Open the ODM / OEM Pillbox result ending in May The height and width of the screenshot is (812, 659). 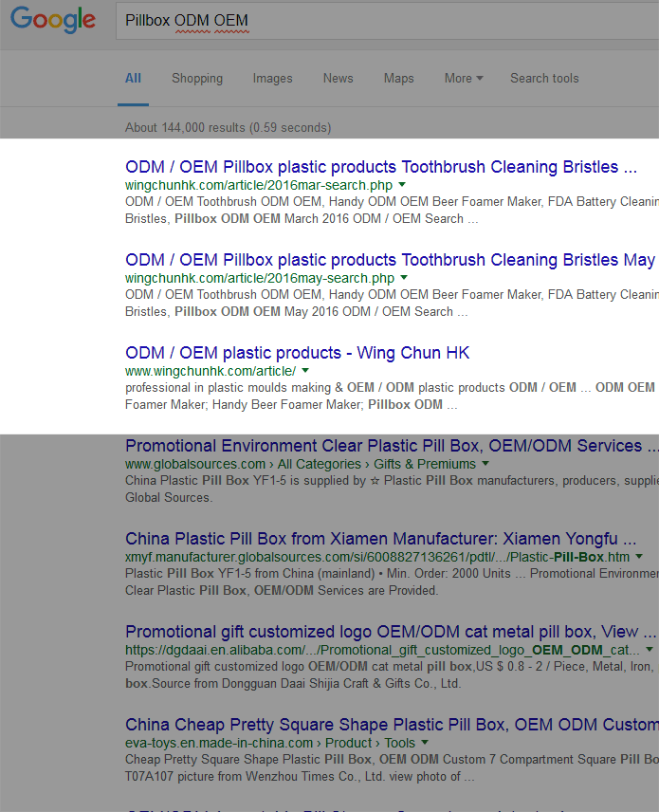(391, 260)
